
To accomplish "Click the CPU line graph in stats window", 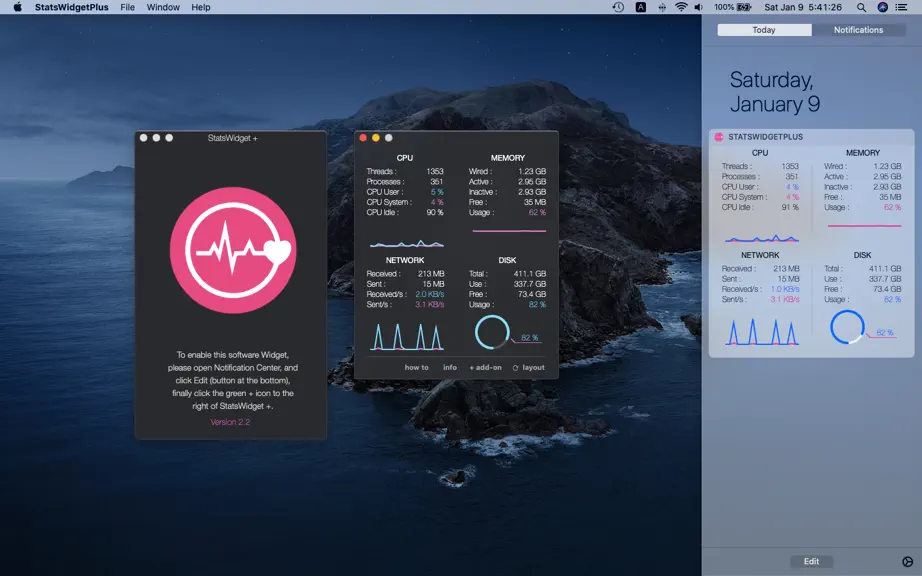I will (x=406, y=243).
